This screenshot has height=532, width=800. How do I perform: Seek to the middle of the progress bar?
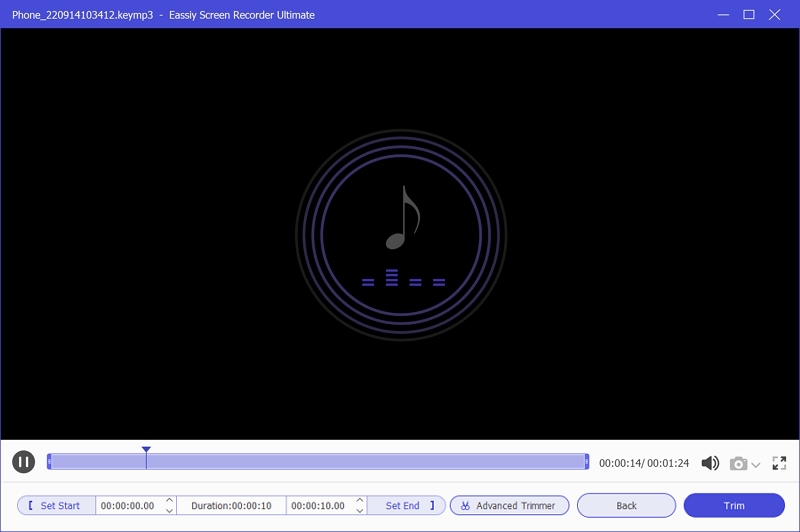(x=318, y=462)
